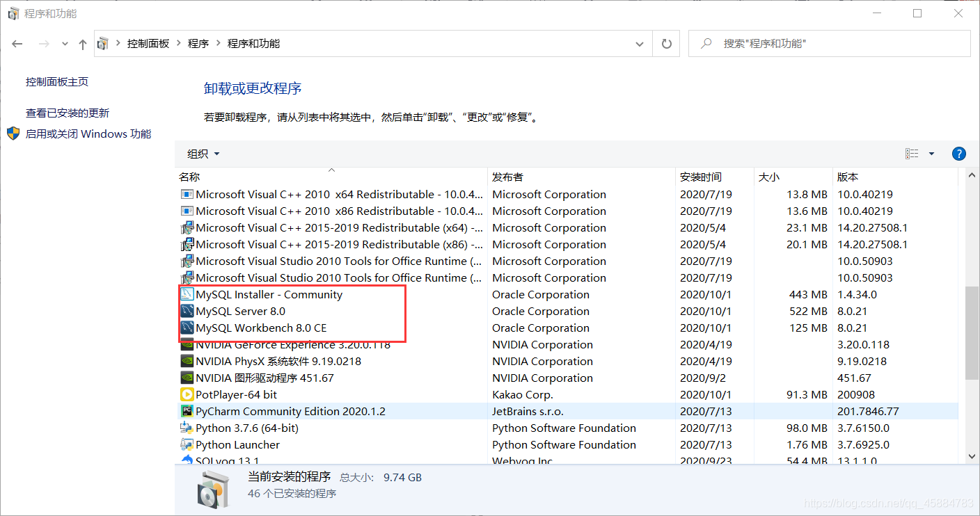980x516 pixels.
Task: Click the MySQL Server 8.0 icon
Action: pyautogui.click(x=187, y=312)
